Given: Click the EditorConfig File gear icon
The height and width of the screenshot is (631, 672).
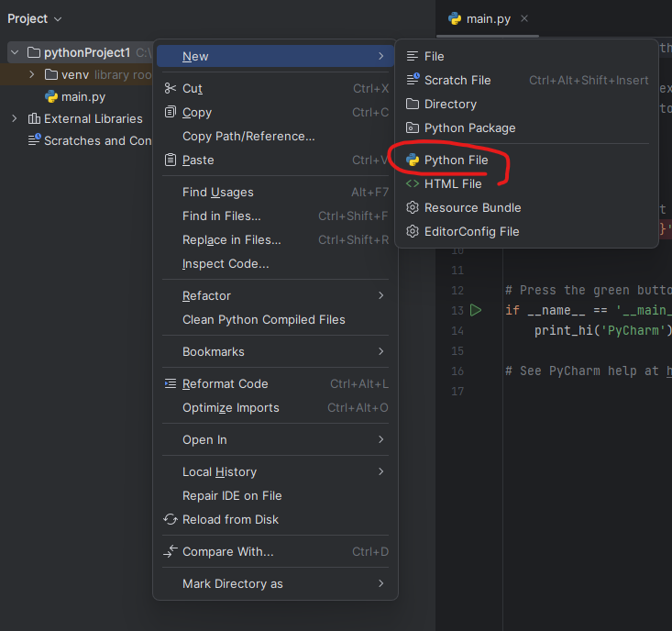Looking at the screenshot, I should (x=413, y=231).
